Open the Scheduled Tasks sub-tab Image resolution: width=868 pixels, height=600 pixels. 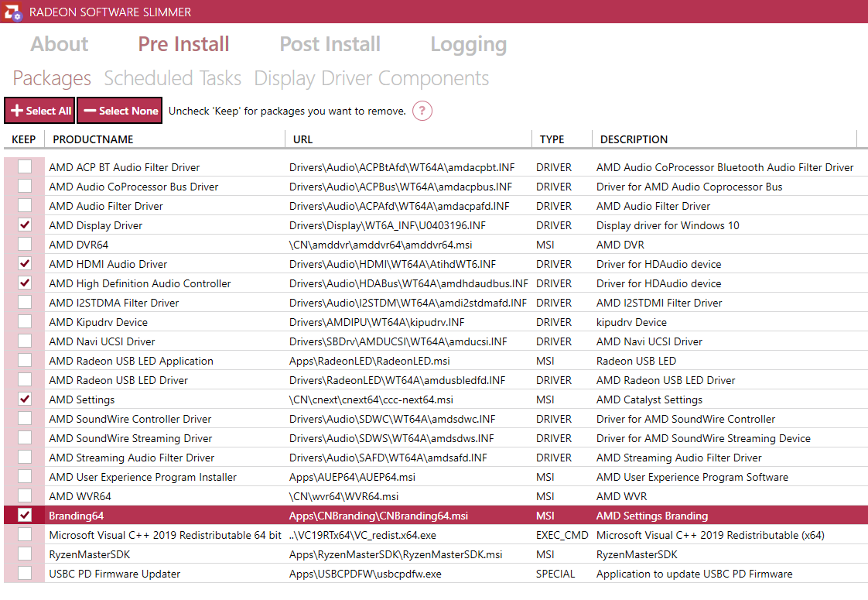pos(173,78)
